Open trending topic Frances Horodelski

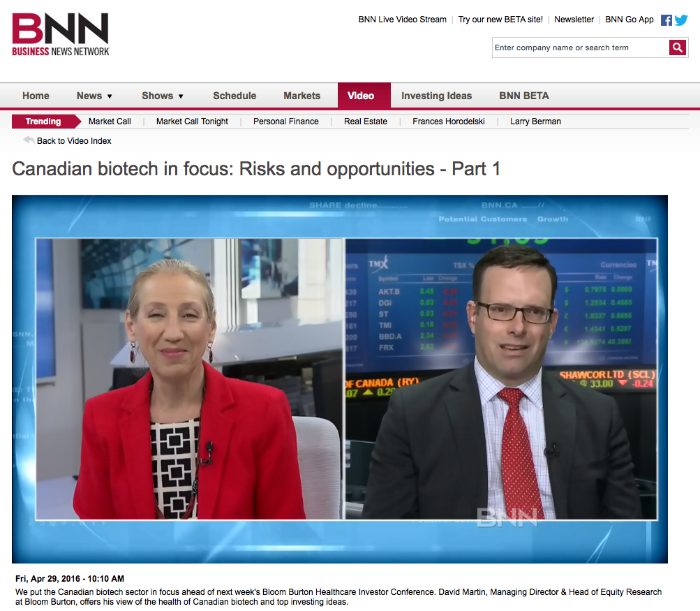point(448,122)
